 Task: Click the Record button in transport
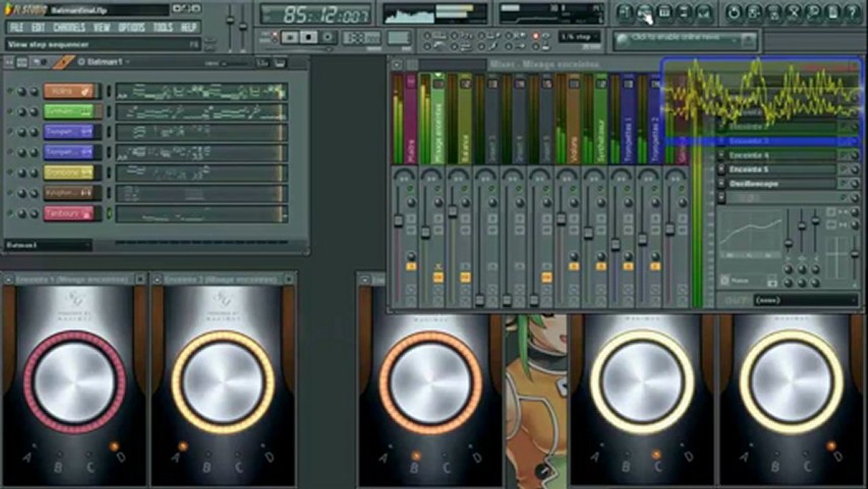tap(328, 37)
